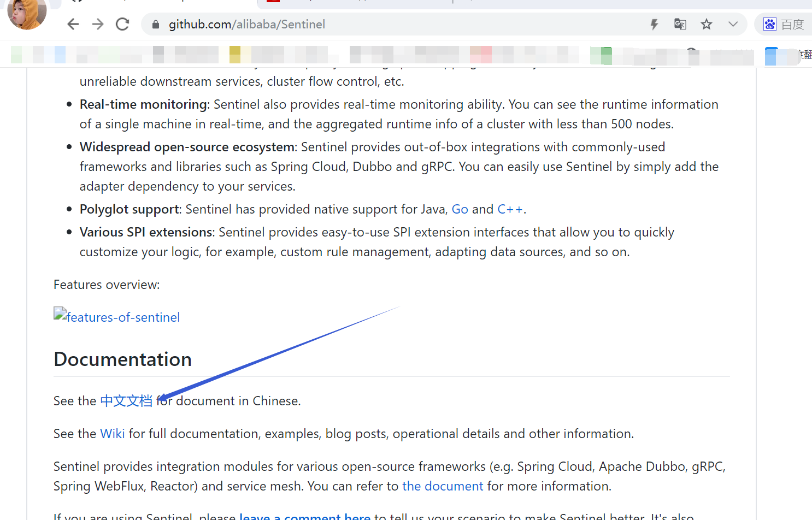Reload the current page
This screenshot has height=520, width=812.
(x=122, y=24)
